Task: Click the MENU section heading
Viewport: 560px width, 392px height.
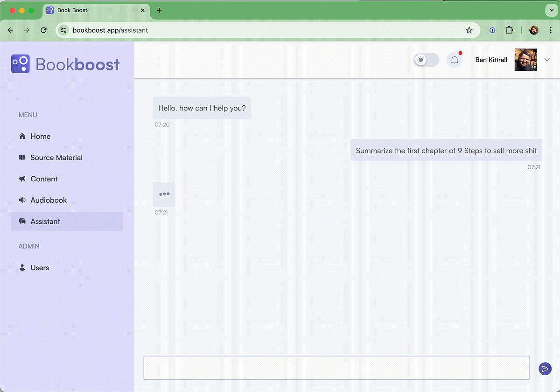Action: point(28,115)
